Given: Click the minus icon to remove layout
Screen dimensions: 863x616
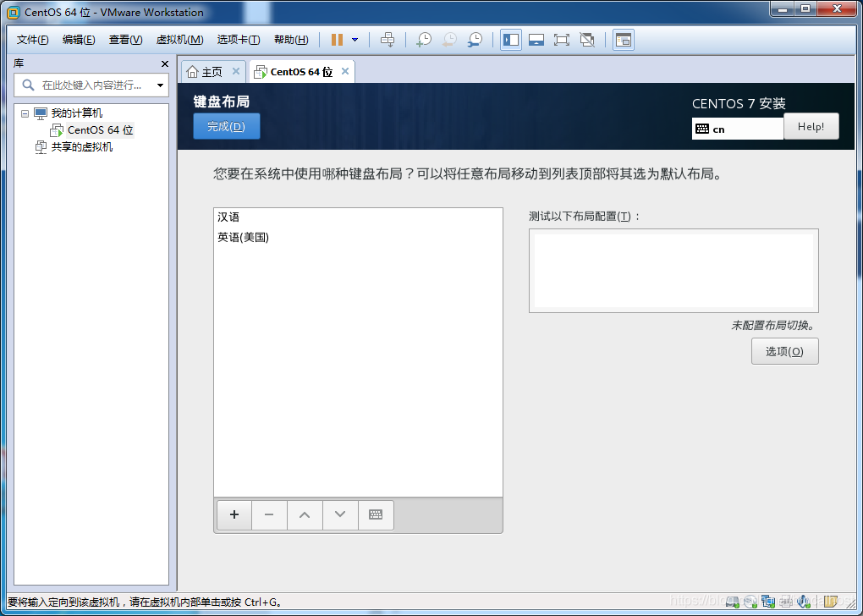Looking at the screenshot, I should (269, 514).
